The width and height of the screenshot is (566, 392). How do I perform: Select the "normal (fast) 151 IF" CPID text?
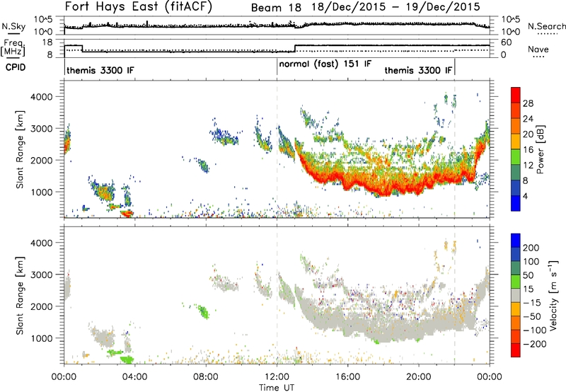(x=325, y=64)
